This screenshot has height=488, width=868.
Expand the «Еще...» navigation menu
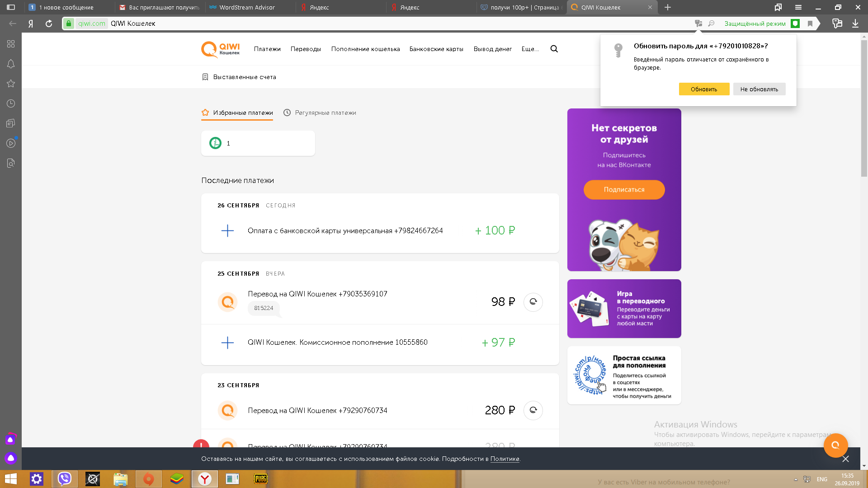point(530,49)
